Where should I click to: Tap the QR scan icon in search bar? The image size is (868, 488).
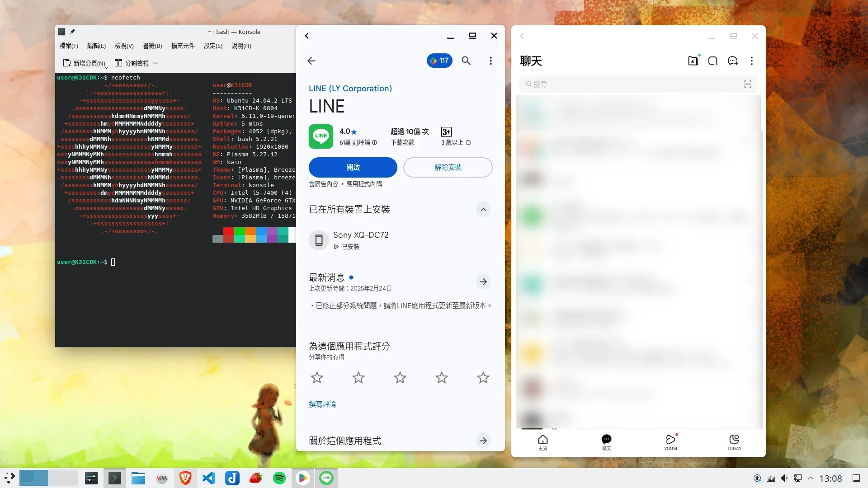pos(747,84)
